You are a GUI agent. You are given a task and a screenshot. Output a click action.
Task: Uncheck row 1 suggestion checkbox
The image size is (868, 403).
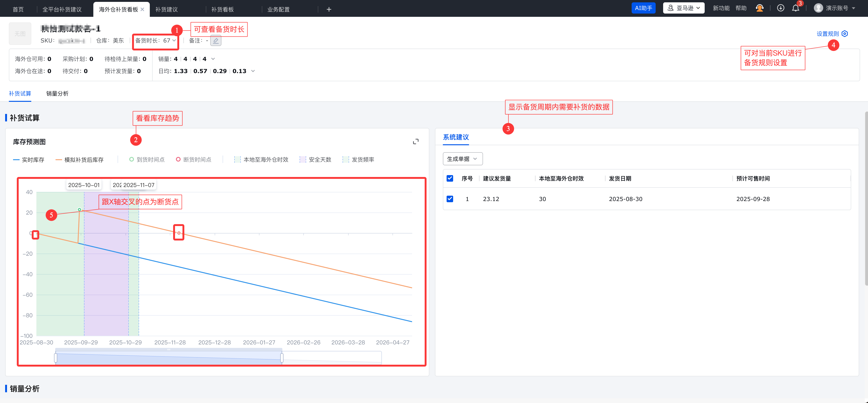tap(450, 199)
